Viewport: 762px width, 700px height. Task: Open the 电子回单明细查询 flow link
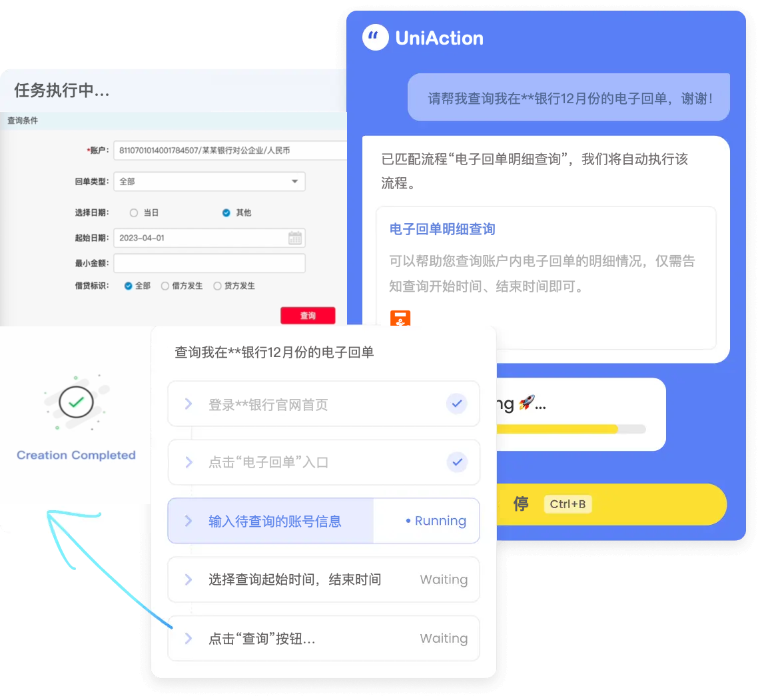pos(442,229)
